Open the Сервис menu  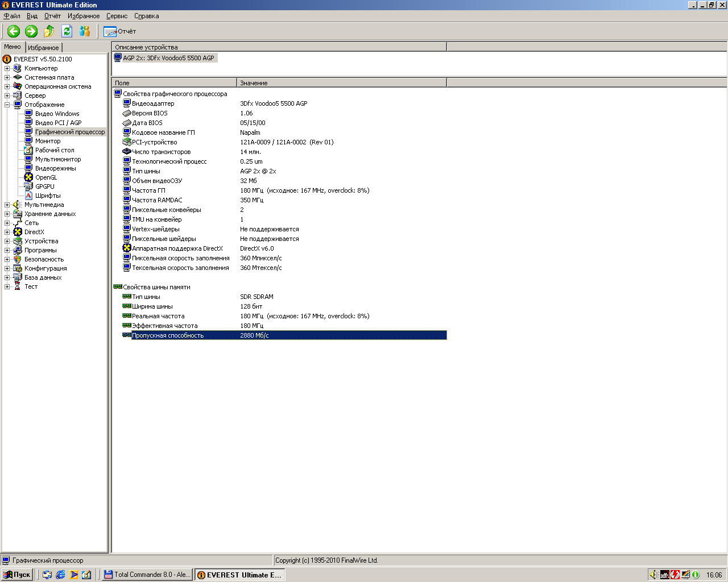point(117,16)
